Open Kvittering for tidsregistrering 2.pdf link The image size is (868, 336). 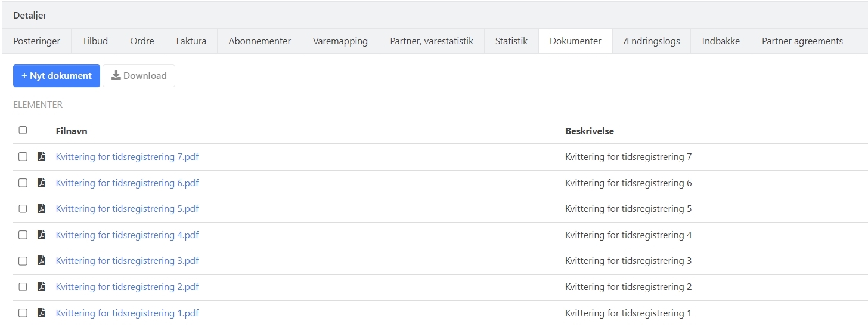pos(127,286)
